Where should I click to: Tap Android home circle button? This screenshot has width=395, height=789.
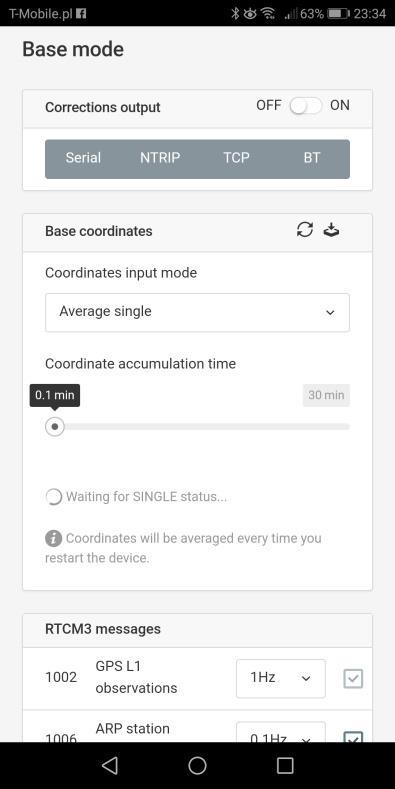point(197,765)
